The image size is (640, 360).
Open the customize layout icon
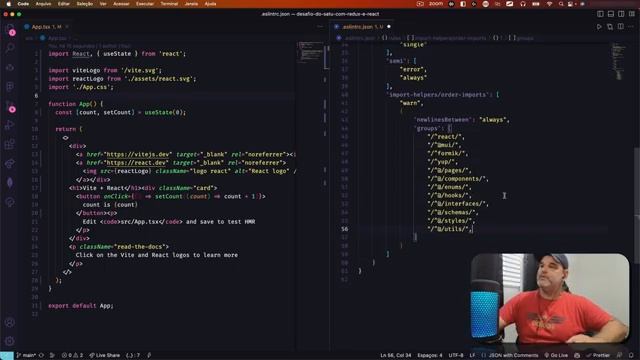[x=631, y=14]
